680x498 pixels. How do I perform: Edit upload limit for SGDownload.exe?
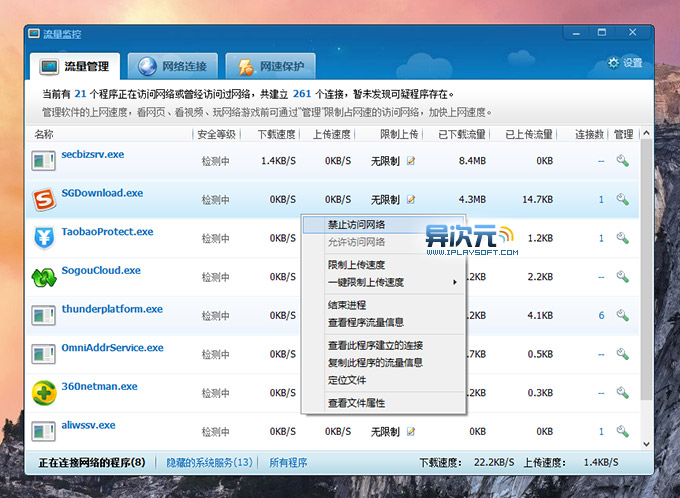tap(411, 200)
